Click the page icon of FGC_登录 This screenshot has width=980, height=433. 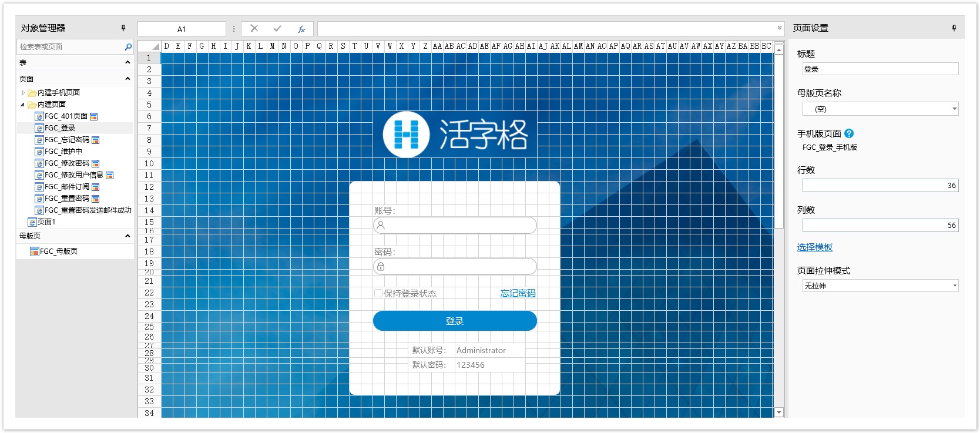(x=39, y=128)
